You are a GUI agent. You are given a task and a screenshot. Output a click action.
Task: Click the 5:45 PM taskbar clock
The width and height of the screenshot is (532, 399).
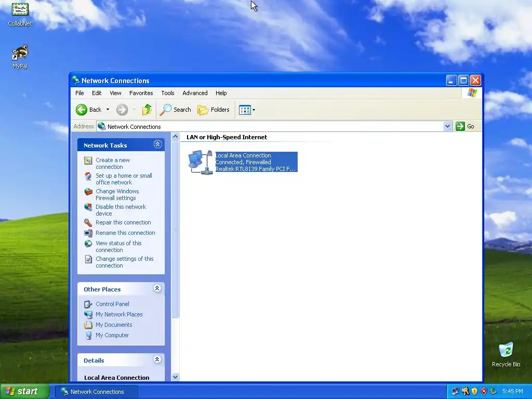[x=513, y=392]
